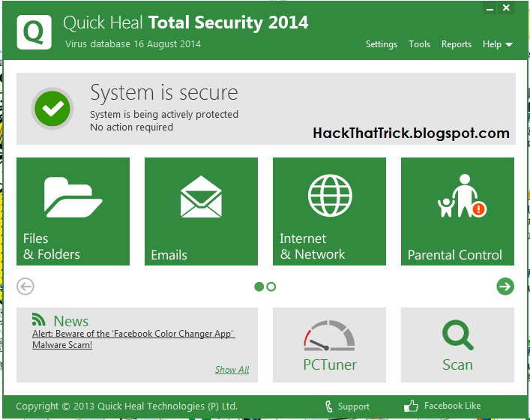The width and height of the screenshot is (530, 420).
Task: Minimize the Quick Heal window
Action: [x=490, y=8]
